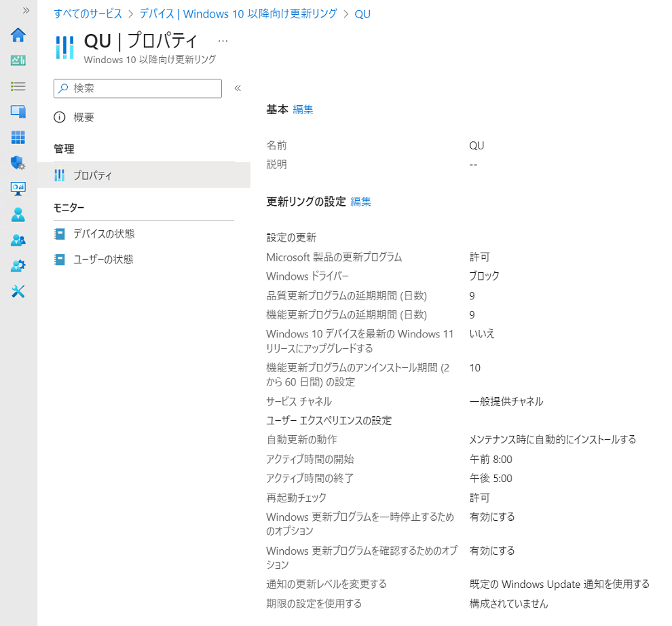This screenshot has height=626, width=672.
Task: Open Troubleshooting and support tools icon
Action: 18,291
